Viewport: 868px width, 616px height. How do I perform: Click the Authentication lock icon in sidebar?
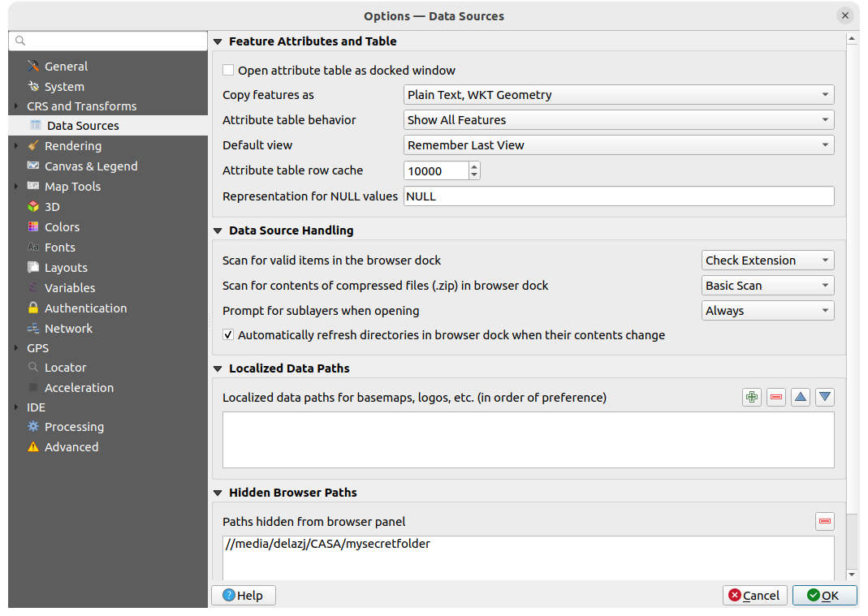click(x=33, y=308)
